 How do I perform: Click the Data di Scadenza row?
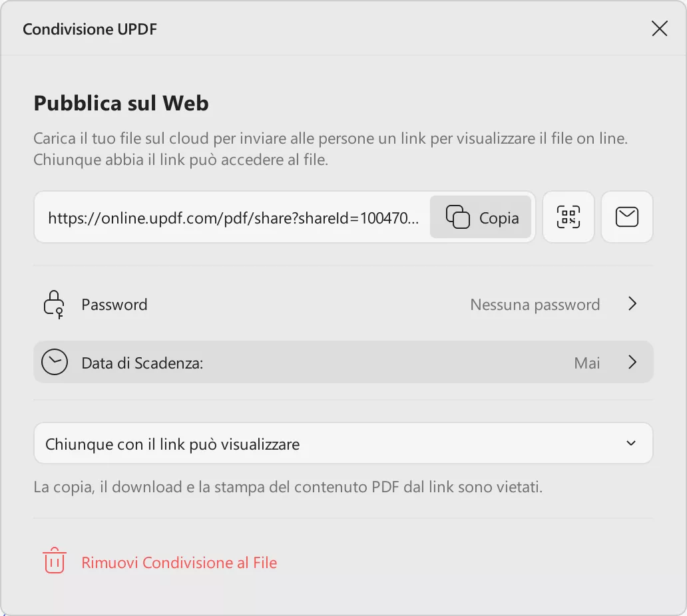(x=142, y=362)
